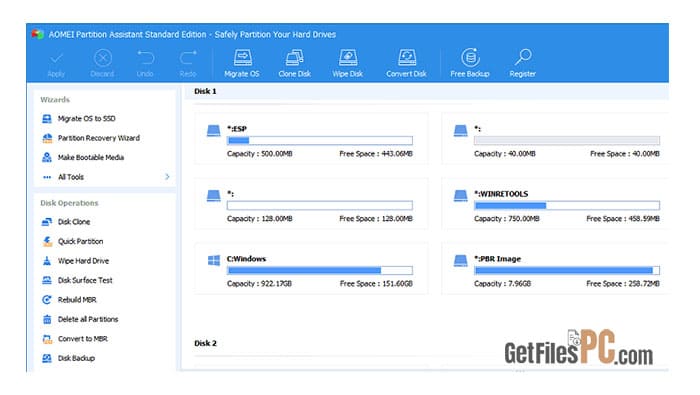Screen dimensions: 700x395
Task: Click the *:PBR Image usage bar
Action: 567,270
